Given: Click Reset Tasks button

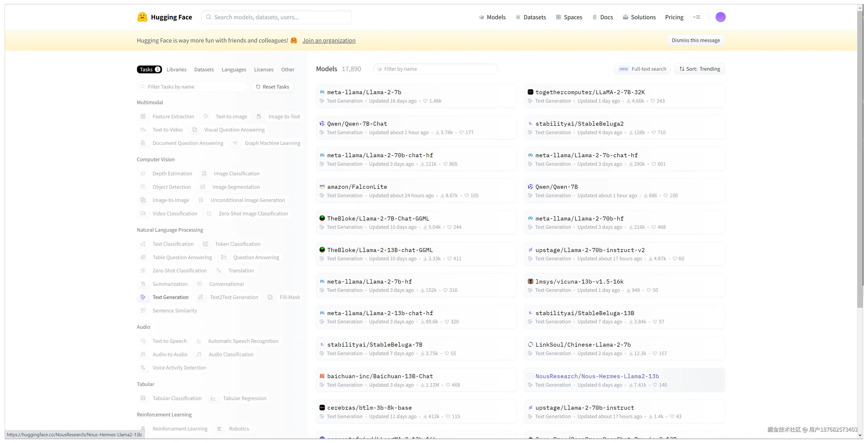Looking at the screenshot, I should (x=272, y=87).
